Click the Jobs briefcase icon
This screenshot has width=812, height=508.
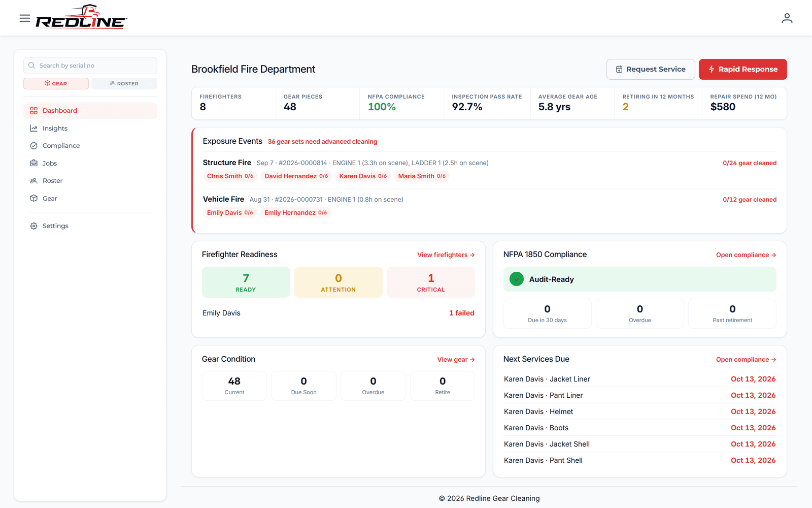[x=34, y=163]
